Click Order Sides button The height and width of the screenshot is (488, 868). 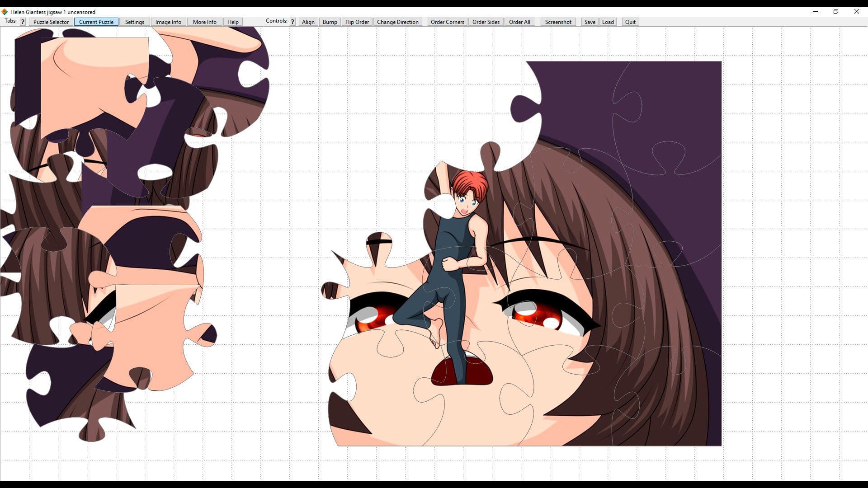pos(486,22)
